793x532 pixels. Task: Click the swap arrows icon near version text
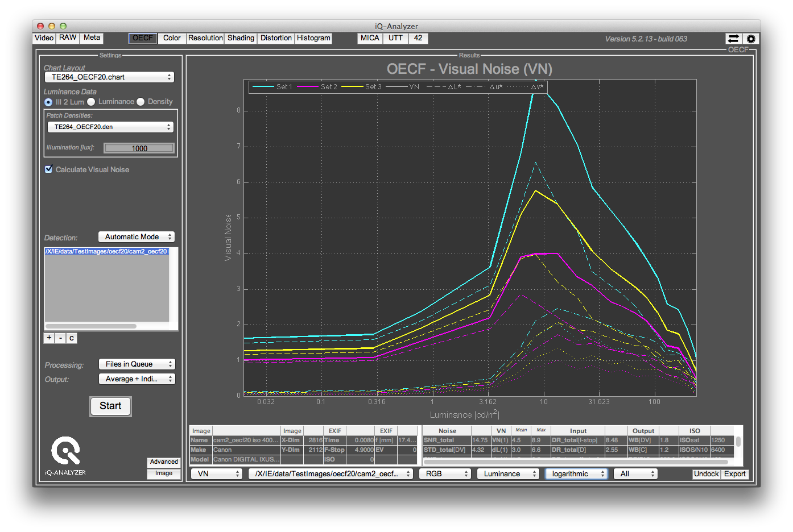point(733,39)
